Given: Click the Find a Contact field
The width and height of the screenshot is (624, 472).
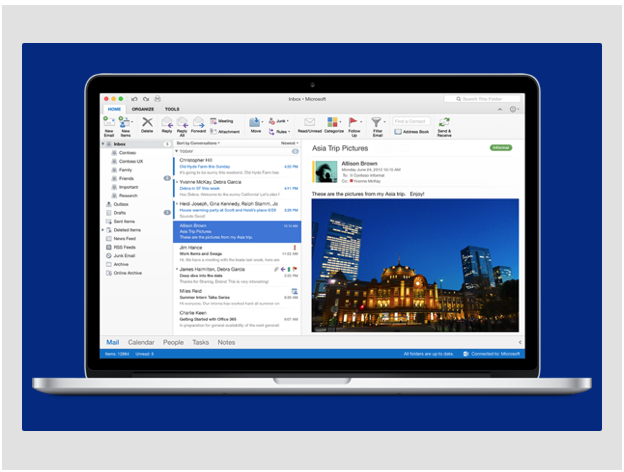Looking at the screenshot, I should 411,121.
